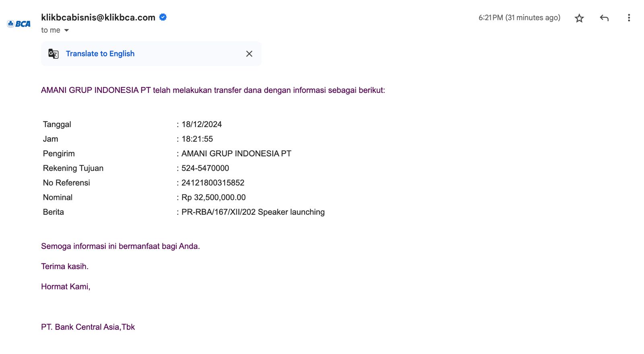Dismiss the translate banner with X
The width and height of the screenshot is (644, 354).
(x=249, y=54)
